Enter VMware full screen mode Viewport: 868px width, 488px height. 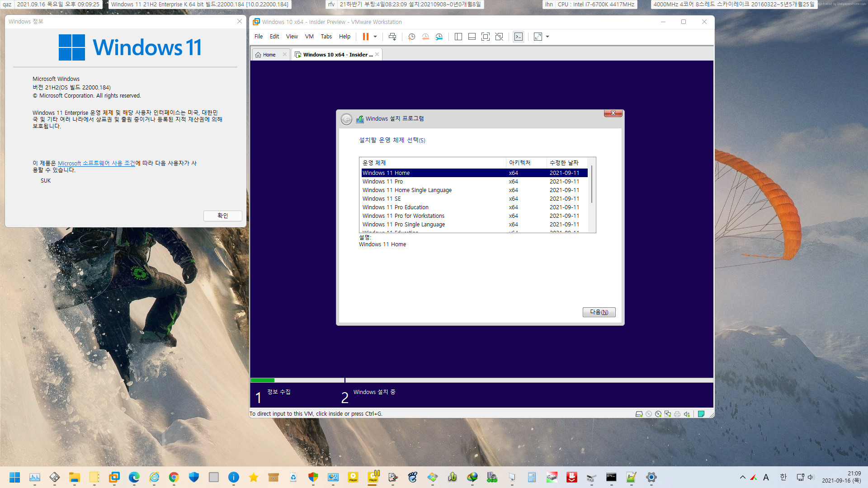pos(486,37)
